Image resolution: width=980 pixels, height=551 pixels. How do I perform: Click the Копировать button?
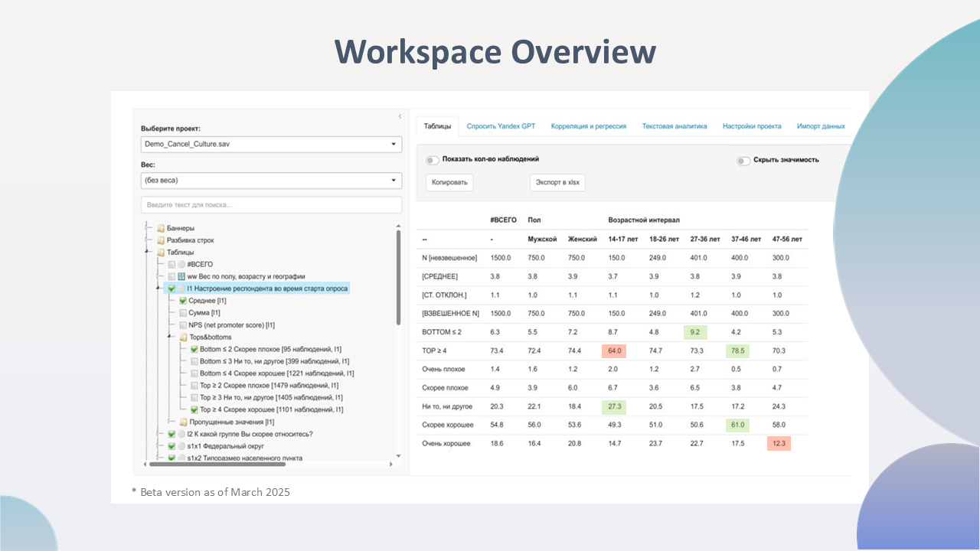(449, 183)
